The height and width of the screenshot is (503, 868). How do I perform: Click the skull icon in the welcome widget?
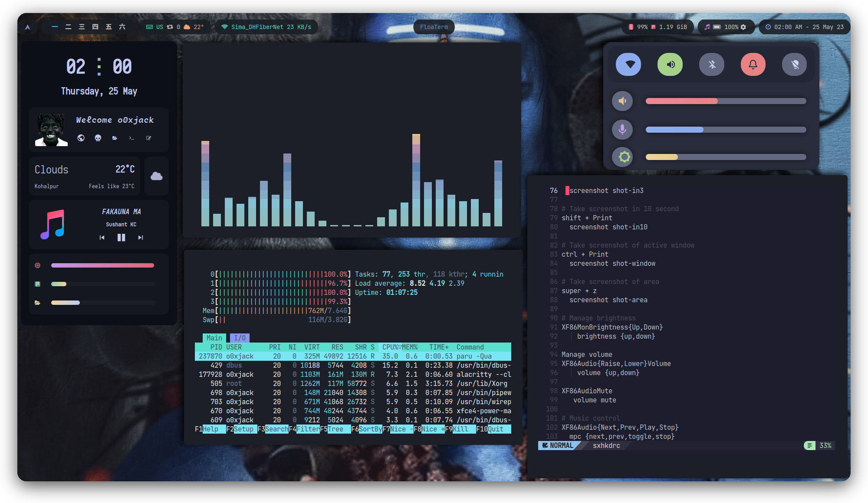tap(98, 138)
